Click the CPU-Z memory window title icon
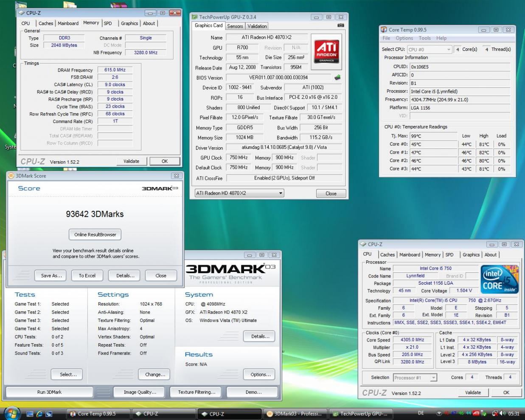The height and width of the screenshot is (420, 525). [x=21, y=13]
